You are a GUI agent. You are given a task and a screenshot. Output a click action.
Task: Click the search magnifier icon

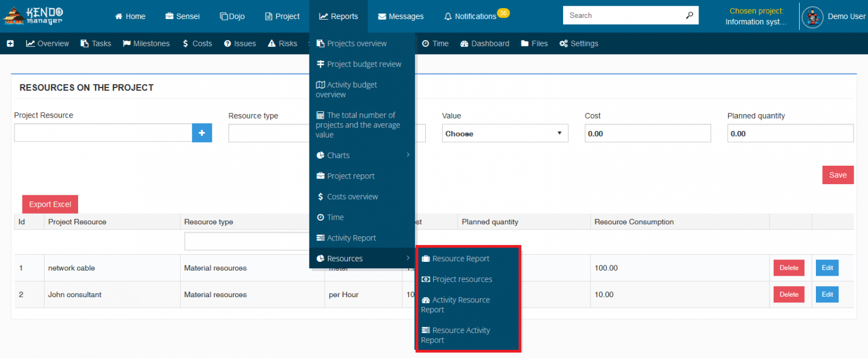tap(689, 16)
